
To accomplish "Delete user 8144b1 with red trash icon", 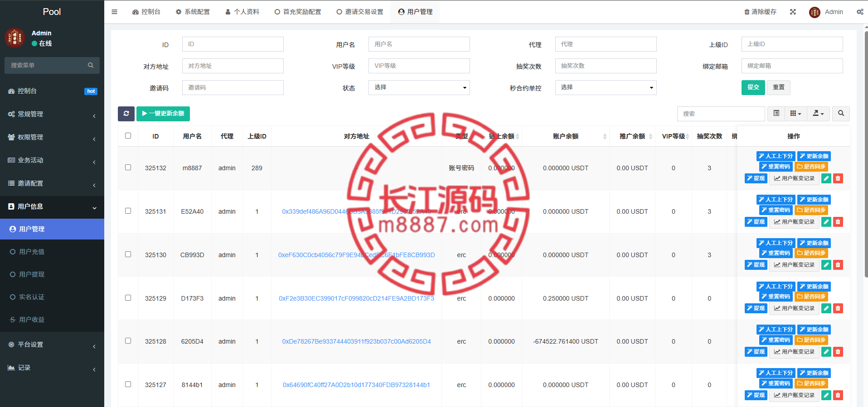I will (x=838, y=395).
